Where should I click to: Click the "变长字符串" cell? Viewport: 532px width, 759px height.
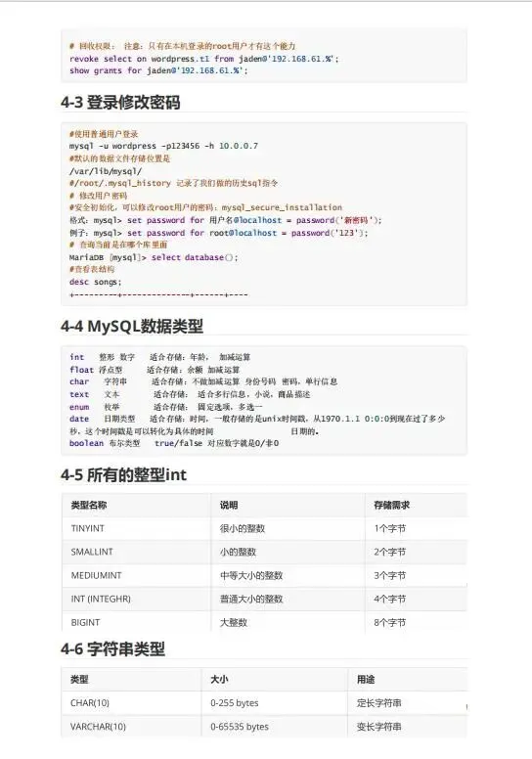[379, 727]
